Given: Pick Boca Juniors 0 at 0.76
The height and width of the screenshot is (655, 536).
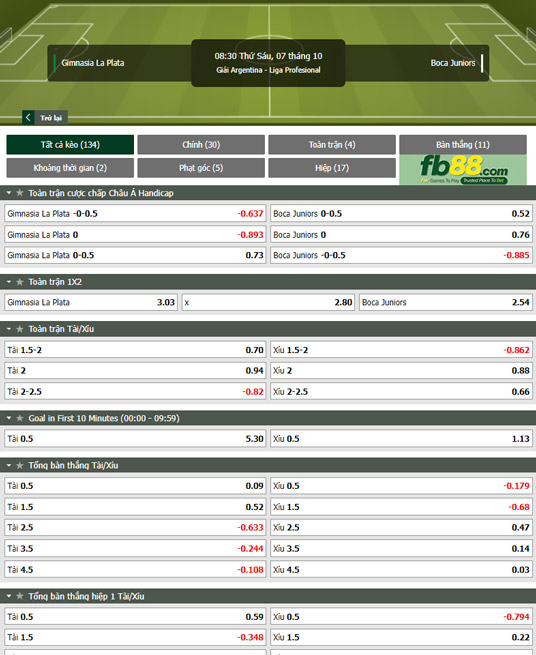Looking at the screenshot, I should (x=401, y=234).
